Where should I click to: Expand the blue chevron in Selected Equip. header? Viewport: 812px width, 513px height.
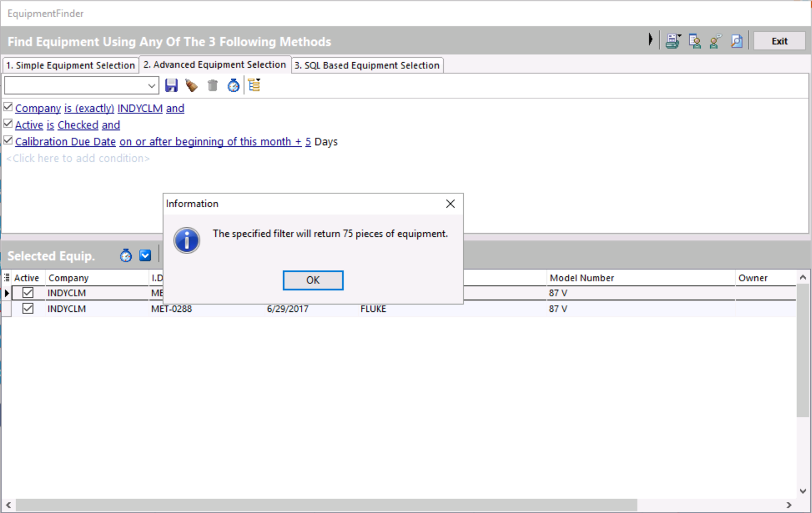(x=145, y=256)
